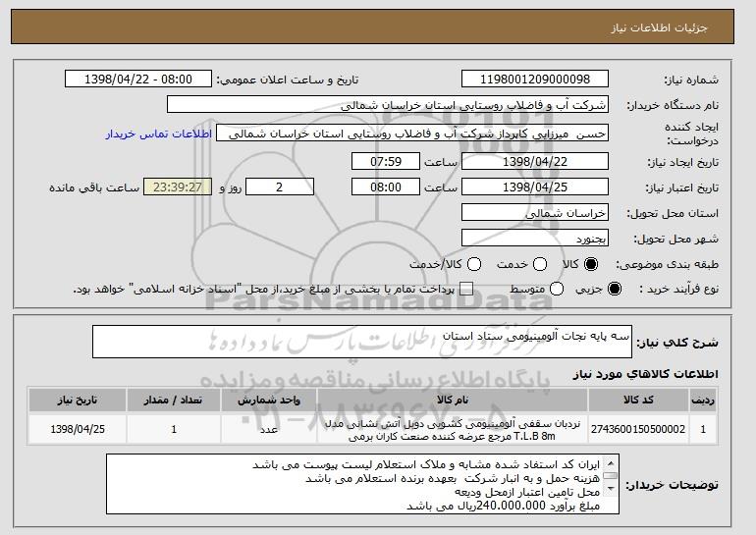The height and width of the screenshot is (535, 756).
Task: Click the تعداد / مقدار column header
Action: click(x=174, y=401)
